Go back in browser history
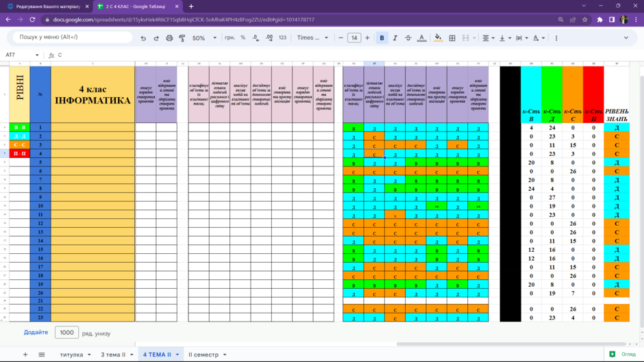Viewport: 644px width, 362px height. [x=8, y=20]
